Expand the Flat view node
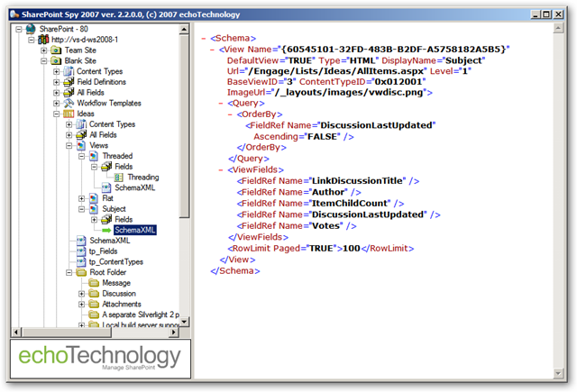 (81, 198)
